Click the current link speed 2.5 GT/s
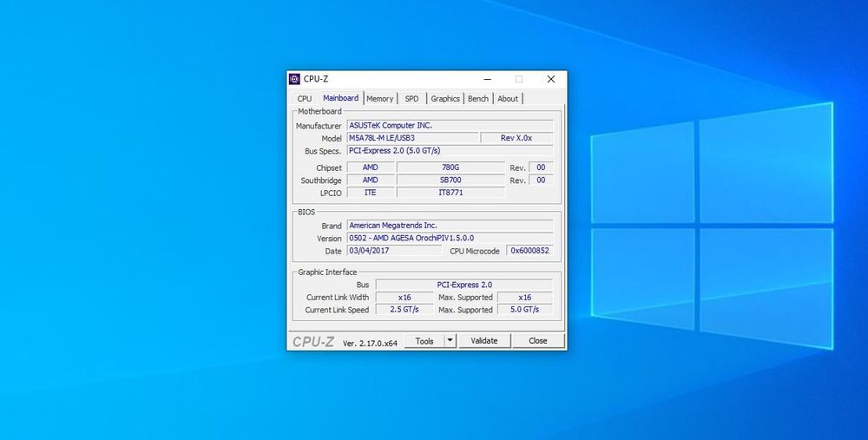This screenshot has height=440, width=868. coord(404,309)
